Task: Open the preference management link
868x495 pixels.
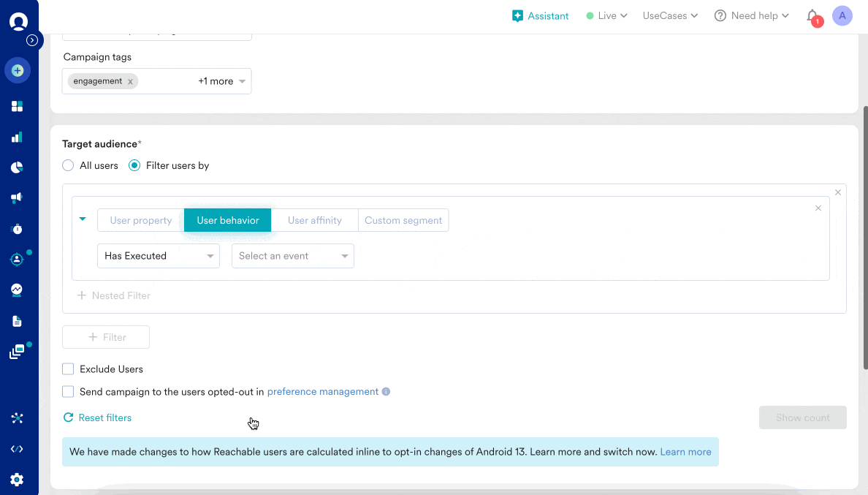Action: (x=323, y=391)
